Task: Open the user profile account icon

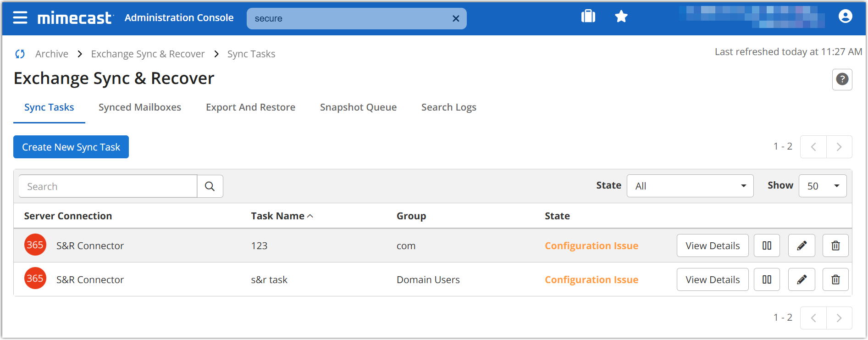Action: click(x=845, y=17)
